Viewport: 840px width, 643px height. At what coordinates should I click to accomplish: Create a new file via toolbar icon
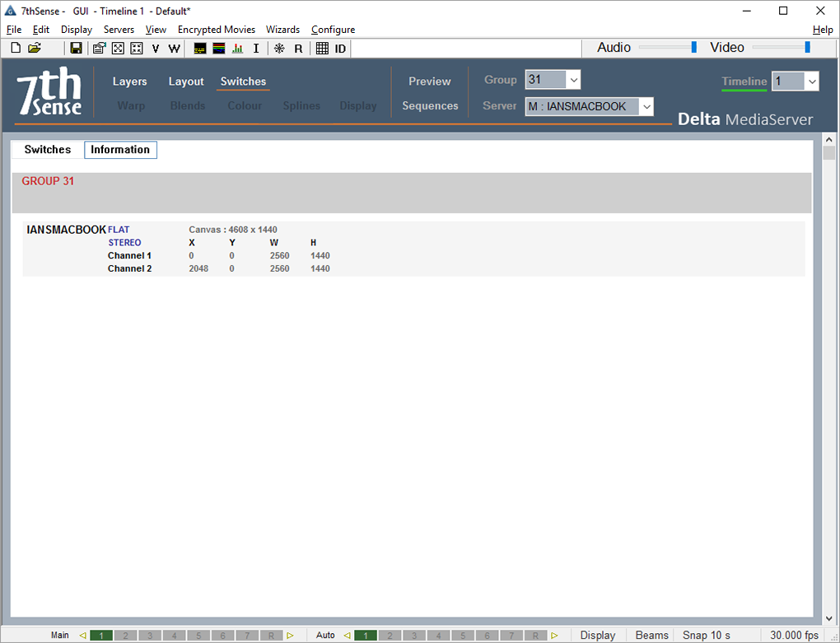click(x=16, y=49)
